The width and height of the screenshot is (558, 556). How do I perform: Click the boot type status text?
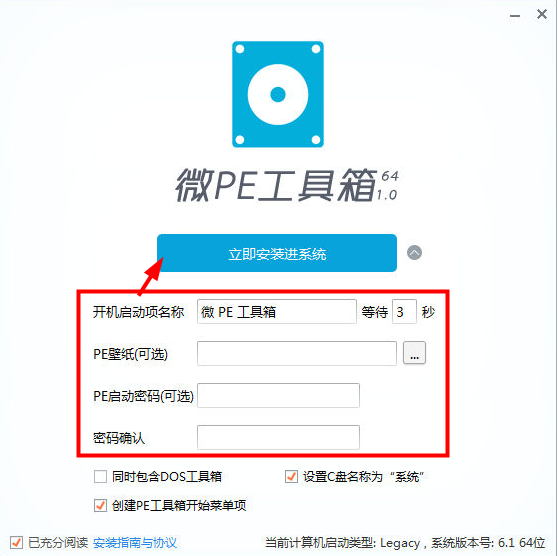click(x=405, y=542)
